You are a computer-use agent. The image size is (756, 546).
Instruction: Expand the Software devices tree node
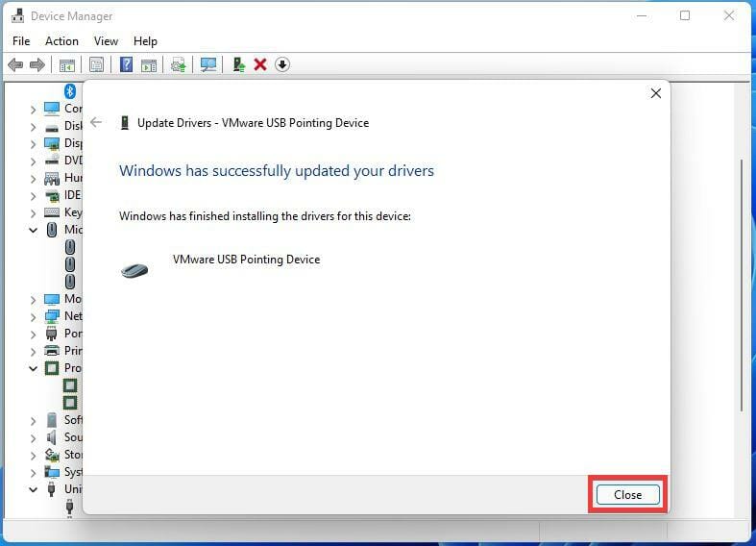click(33, 421)
